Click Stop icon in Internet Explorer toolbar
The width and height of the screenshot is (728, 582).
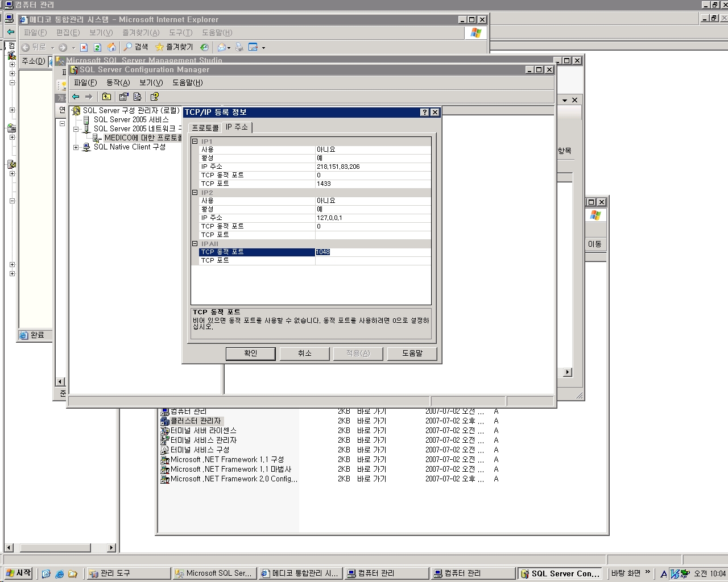(84, 47)
